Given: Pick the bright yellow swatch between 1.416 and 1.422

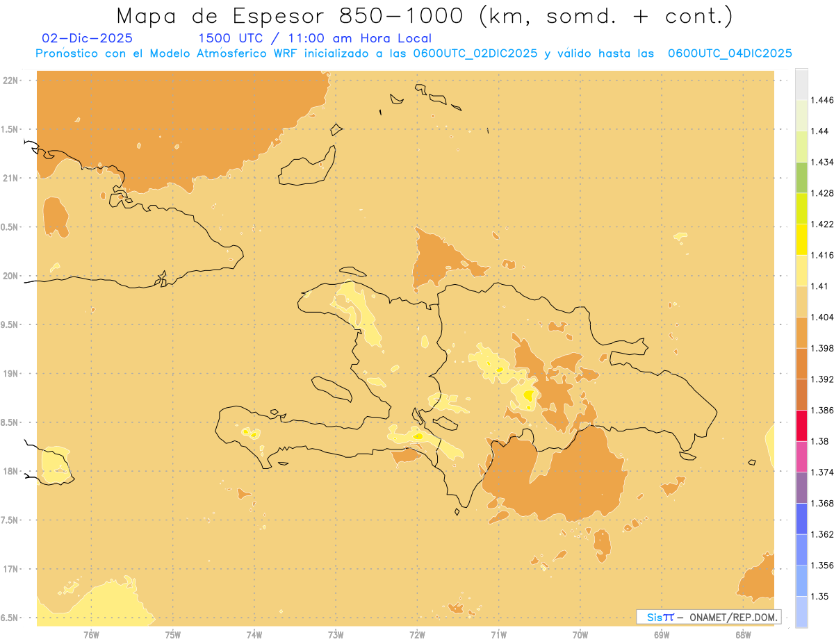Looking at the screenshot, I should tap(801, 239).
